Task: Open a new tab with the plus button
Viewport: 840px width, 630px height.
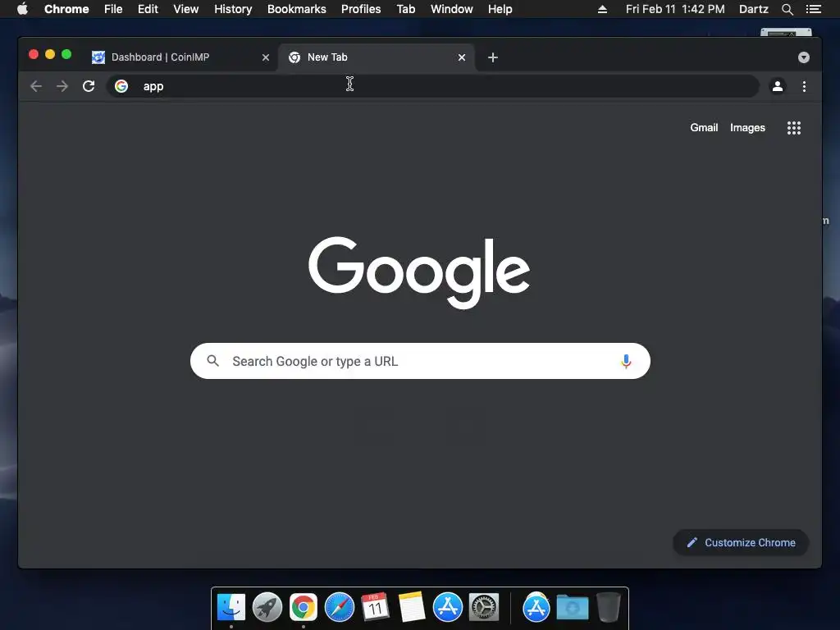Action: pos(493,57)
